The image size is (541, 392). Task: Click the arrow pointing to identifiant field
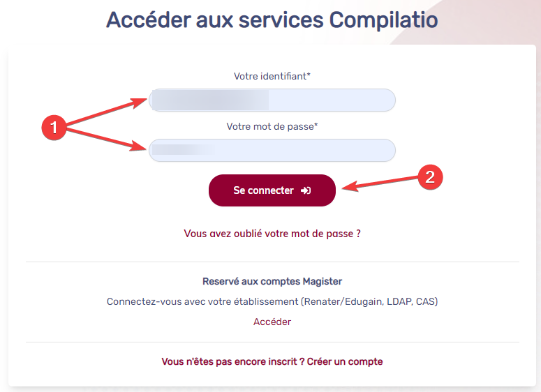106,112
